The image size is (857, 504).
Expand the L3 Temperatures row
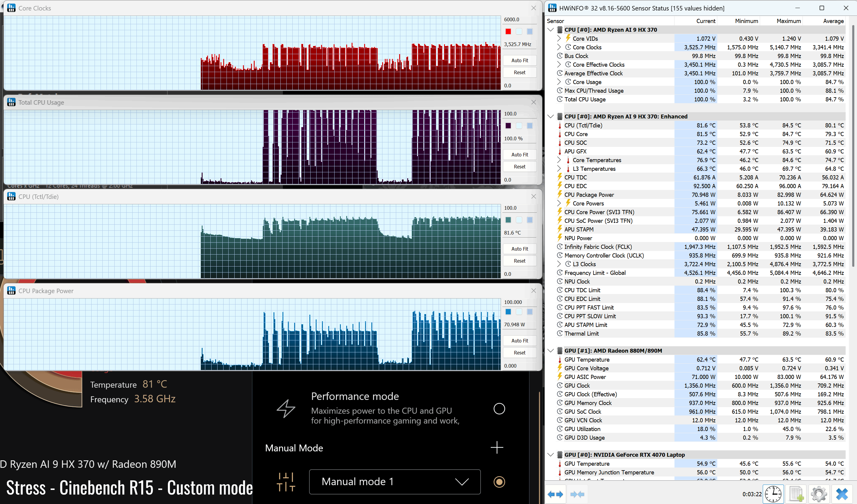[x=559, y=169]
